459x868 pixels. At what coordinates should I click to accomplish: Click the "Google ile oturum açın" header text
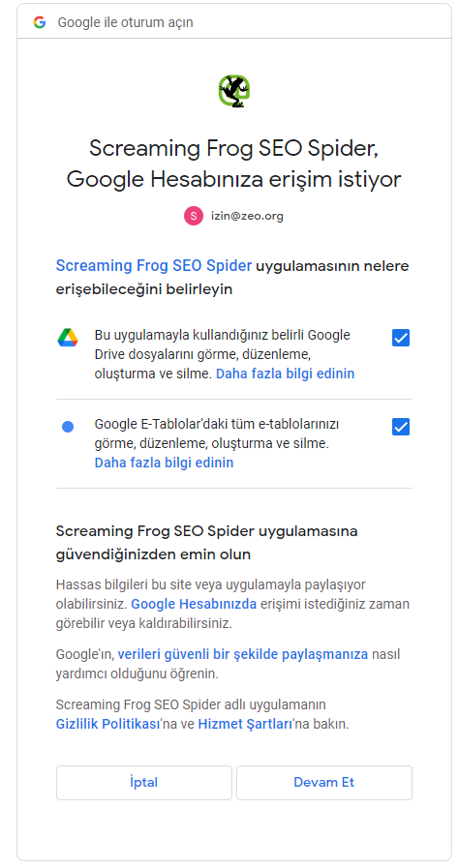pos(126,22)
